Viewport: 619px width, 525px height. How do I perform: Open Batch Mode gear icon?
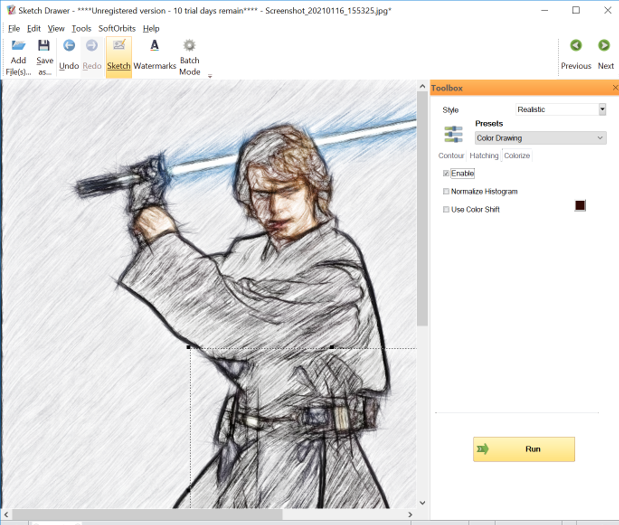(189, 45)
